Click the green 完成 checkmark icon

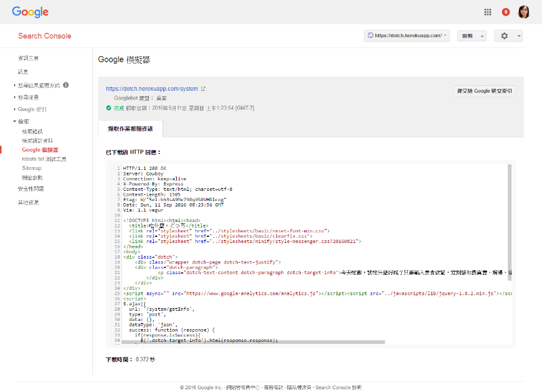(x=108, y=108)
